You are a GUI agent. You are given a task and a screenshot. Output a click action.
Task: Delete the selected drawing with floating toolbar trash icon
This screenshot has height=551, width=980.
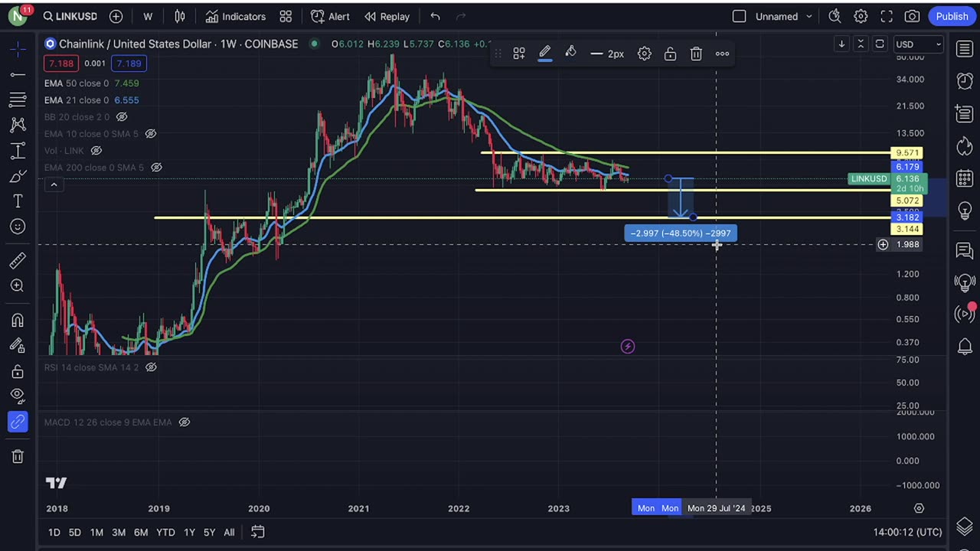[x=696, y=54]
